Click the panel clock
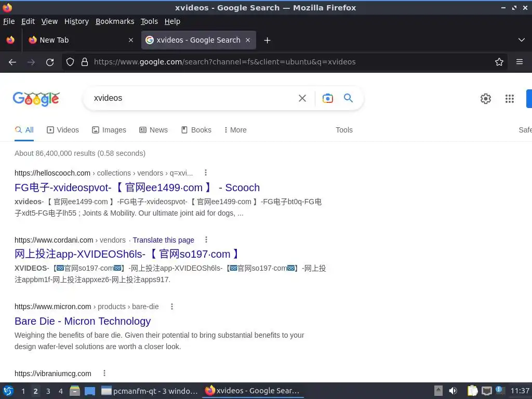 pos(520,391)
